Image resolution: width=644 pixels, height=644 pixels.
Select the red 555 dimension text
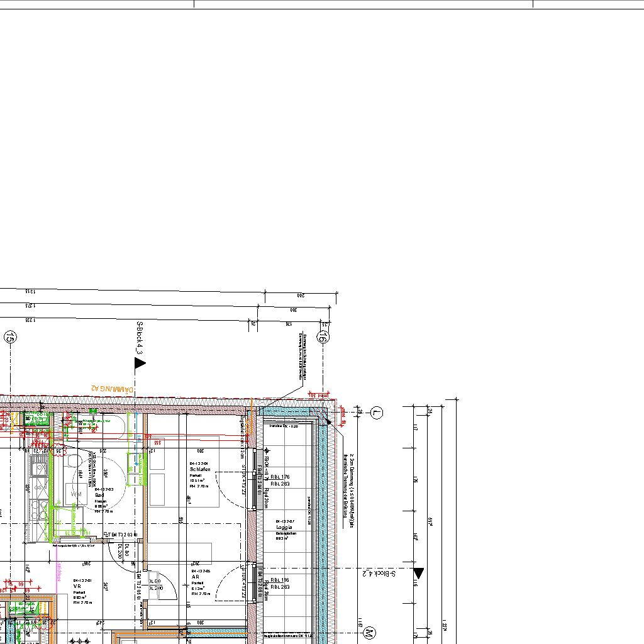pos(158,443)
